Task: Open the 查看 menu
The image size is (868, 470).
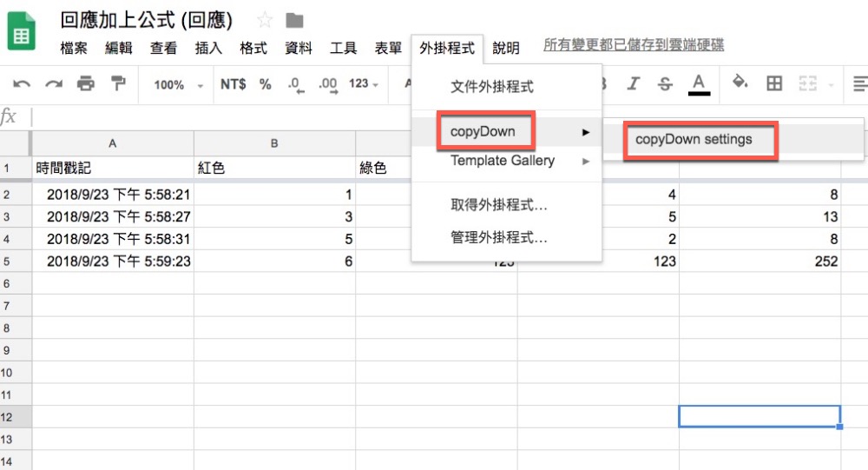Action: [x=163, y=49]
